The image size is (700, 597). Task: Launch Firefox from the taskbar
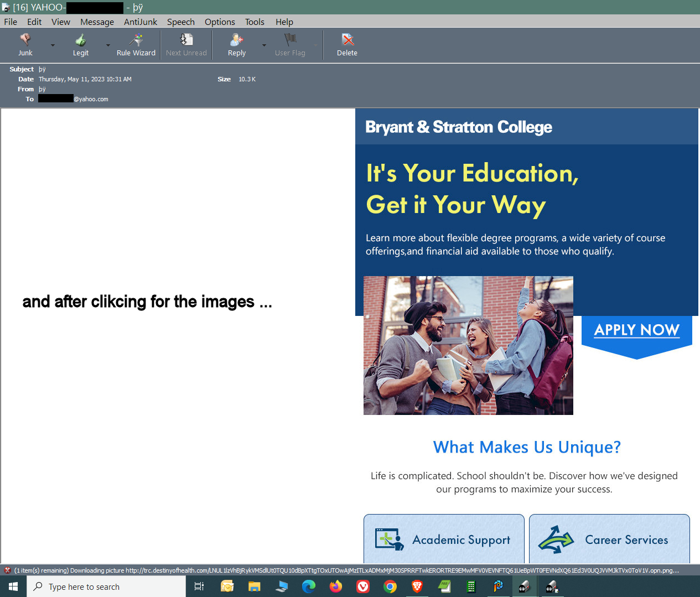pyautogui.click(x=336, y=586)
